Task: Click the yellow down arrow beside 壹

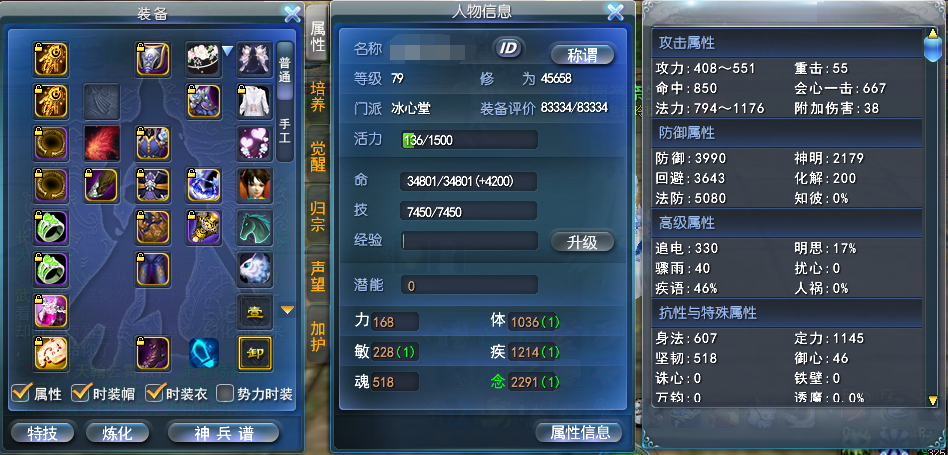Action: pyautogui.click(x=288, y=310)
